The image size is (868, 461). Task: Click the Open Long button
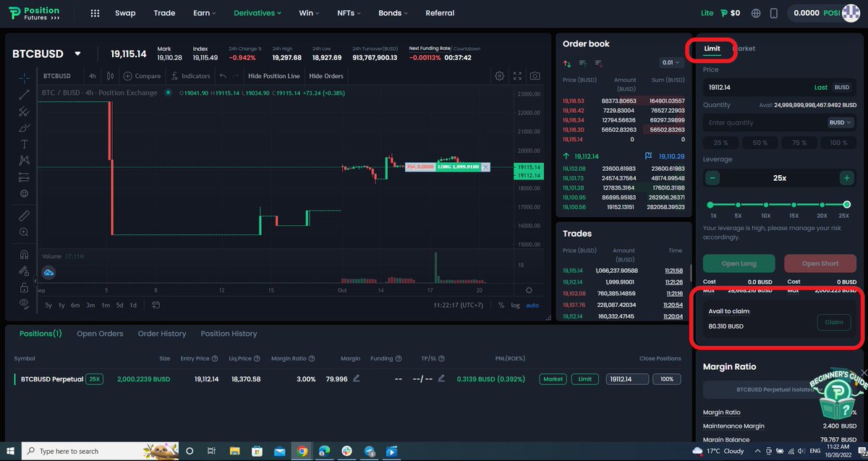739,263
